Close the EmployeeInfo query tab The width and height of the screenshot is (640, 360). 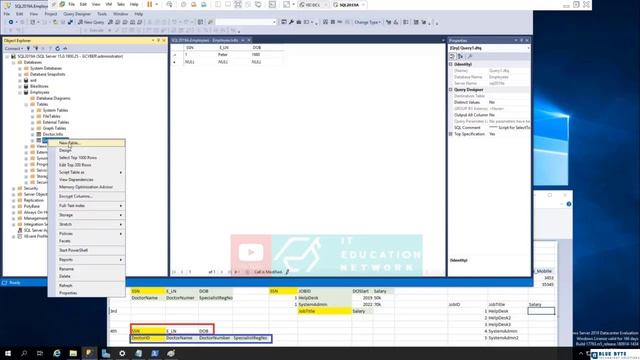pos(249,40)
